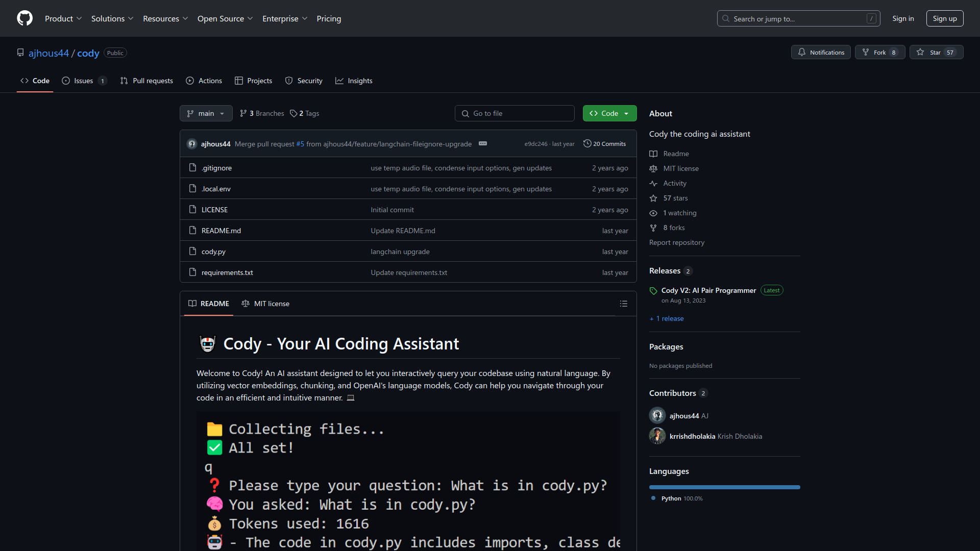
Task: Switch to the Actions tab
Action: click(x=204, y=81)
